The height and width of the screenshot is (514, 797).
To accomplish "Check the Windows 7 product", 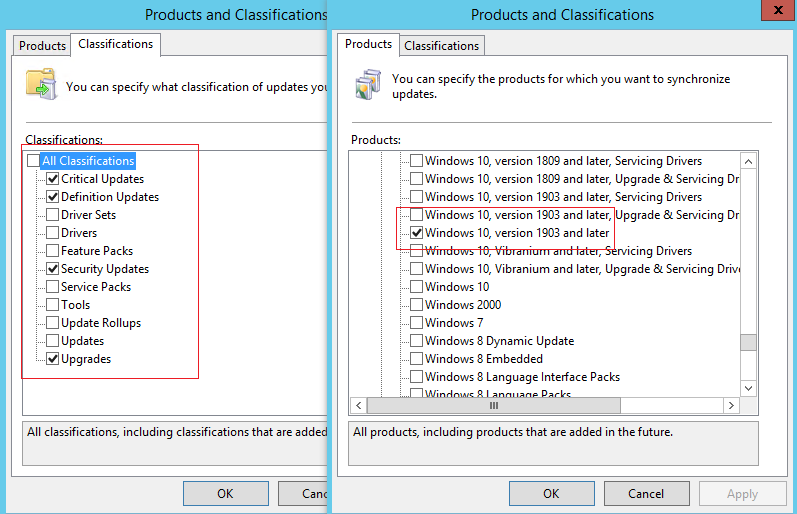I will pos(416,323).
